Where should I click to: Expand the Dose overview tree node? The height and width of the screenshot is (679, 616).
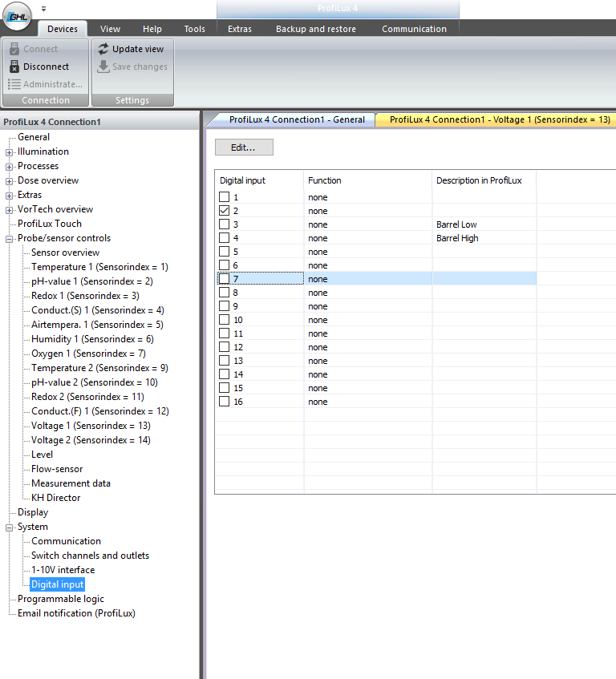click(9, 181)
